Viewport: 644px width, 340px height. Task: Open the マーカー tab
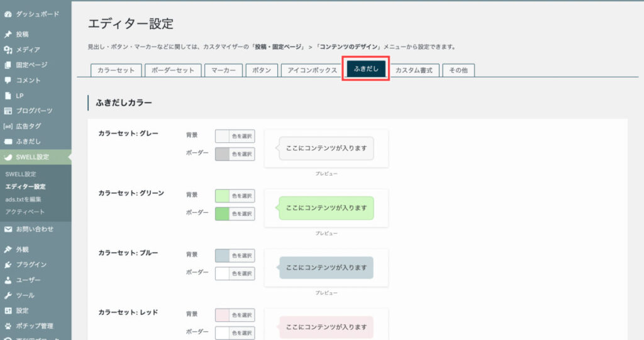coord(223,71)
